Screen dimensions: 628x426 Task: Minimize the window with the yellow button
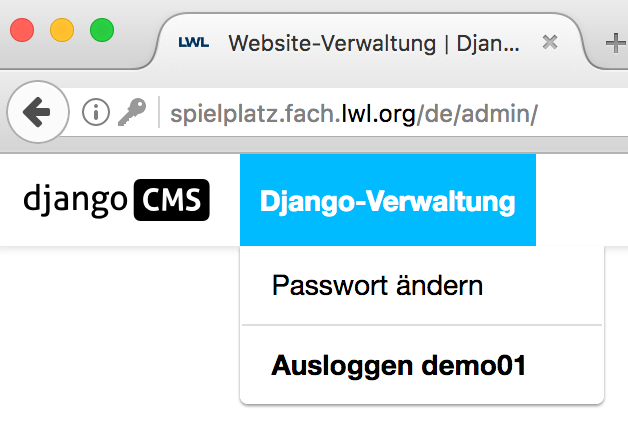62,30
